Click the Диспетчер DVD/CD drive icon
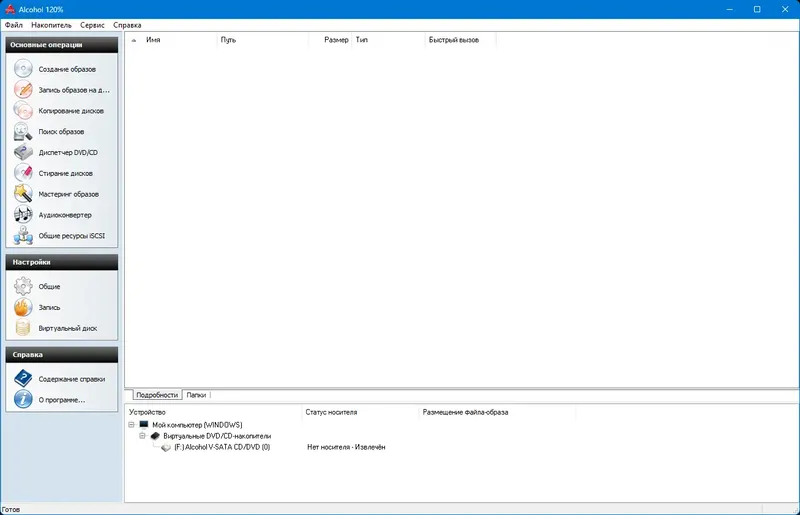 pos(23,152)
